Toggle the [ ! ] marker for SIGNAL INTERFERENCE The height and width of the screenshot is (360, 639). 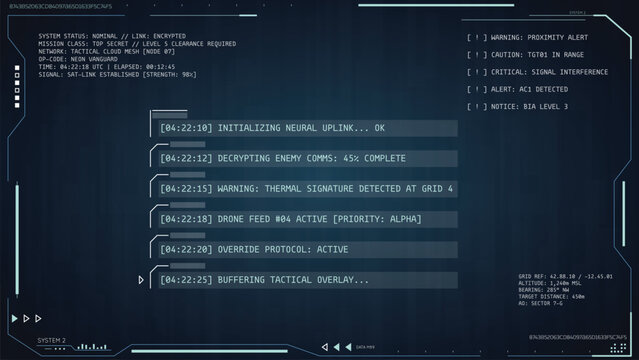[477, 72]
